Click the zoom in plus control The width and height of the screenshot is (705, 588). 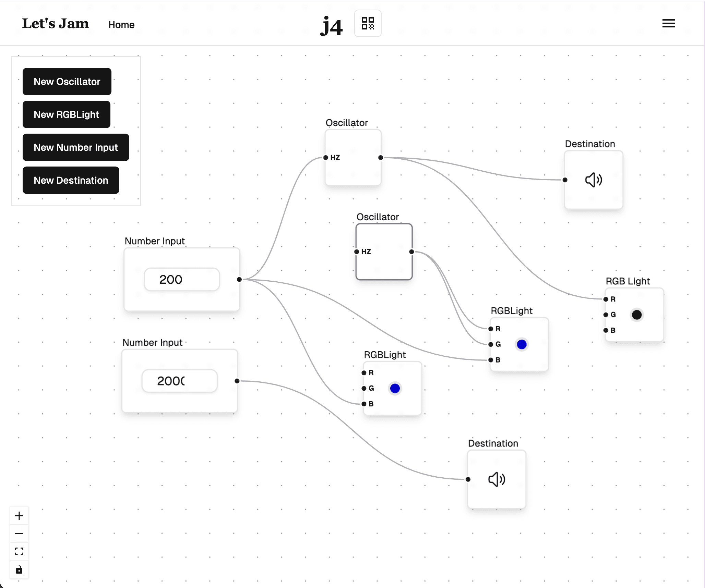(19, 516)
